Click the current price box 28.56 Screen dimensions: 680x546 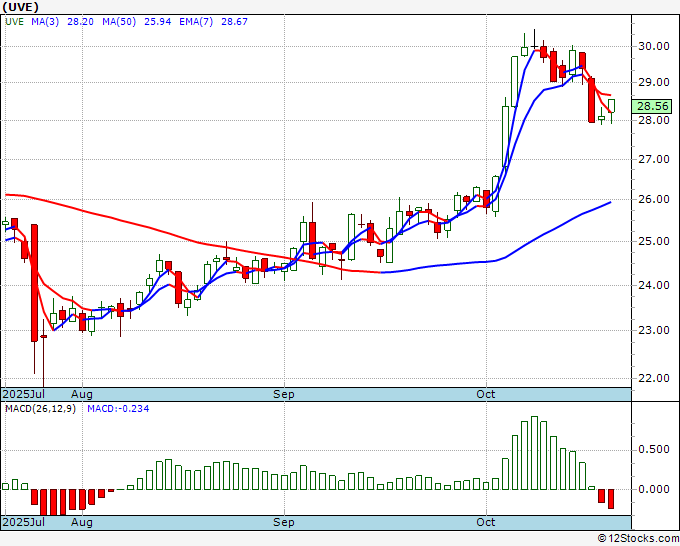pyautogui.click(x=652, y=106)
